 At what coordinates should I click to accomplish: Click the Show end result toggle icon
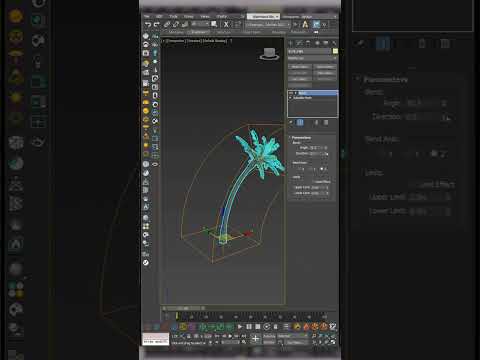[x=300, y=122]
